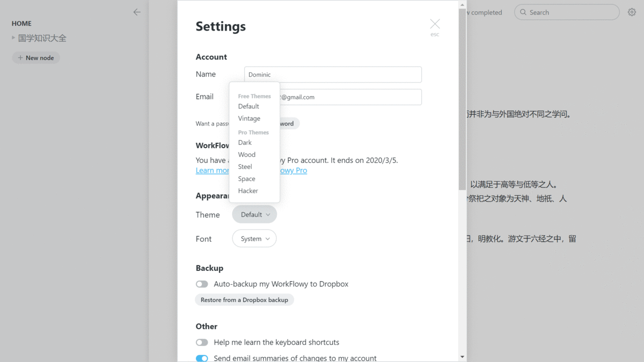Enable Auto-backup my WorkFlowy to Dropbox
Viewport: 644px width, 362px height.
pyautogui.click(x=202, y=284)
